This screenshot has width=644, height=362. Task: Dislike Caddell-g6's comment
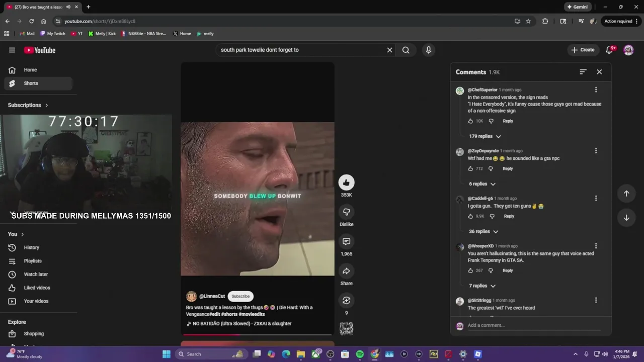click(492, 216)
